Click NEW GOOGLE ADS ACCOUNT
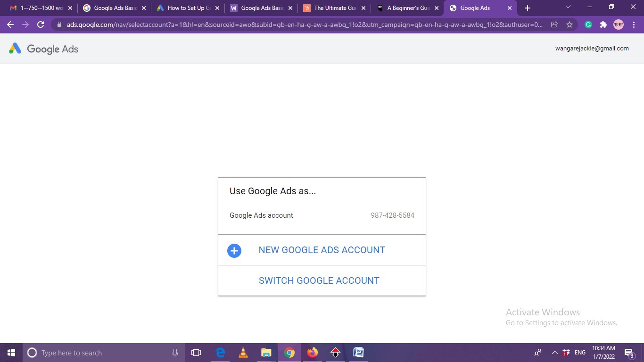Screen dimensions: 644x362 [x=322, y=250]
